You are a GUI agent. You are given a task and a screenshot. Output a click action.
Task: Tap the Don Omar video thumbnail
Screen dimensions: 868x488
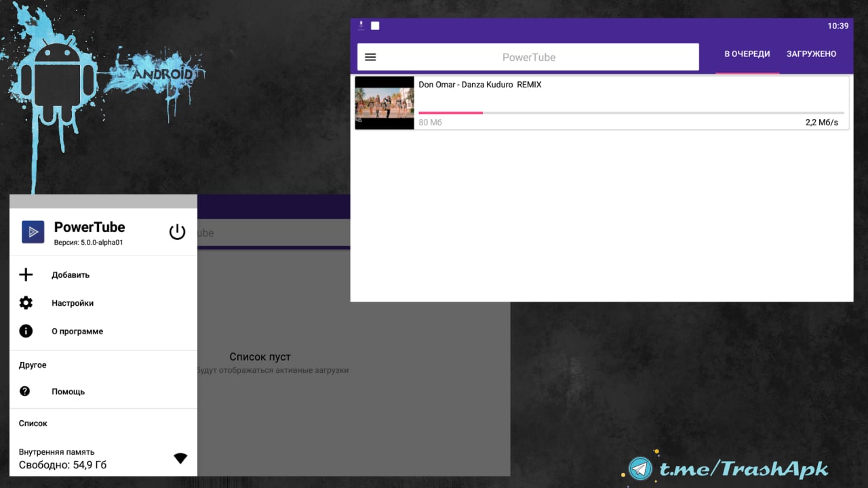[384, 102]
